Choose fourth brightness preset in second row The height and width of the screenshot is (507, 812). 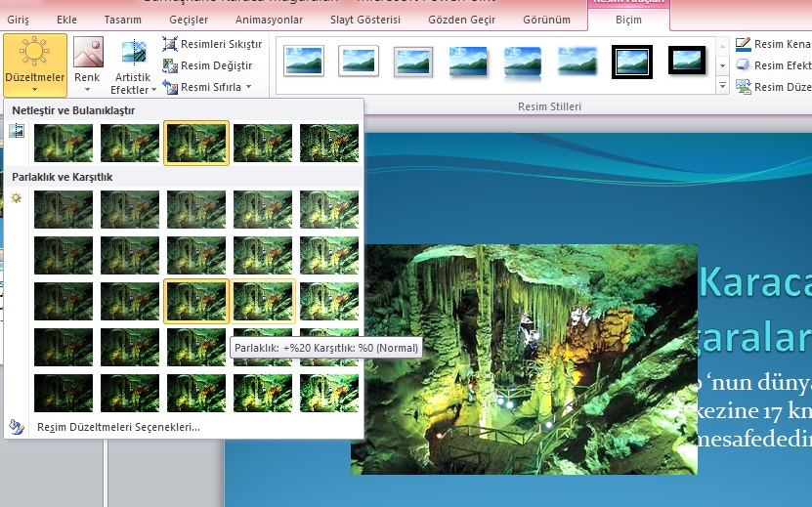[263, 255]
